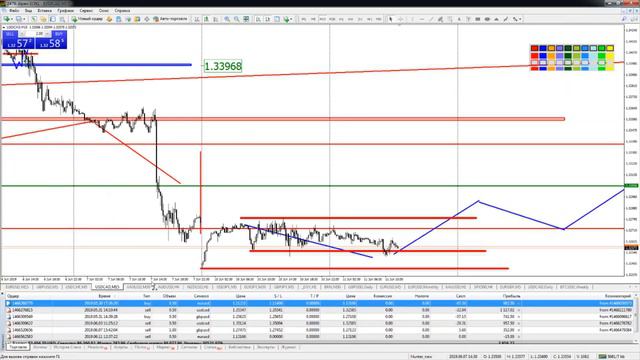This screenshot has height=360, width=640.
Task: Open the Справка menu
Action: point(122,11)
